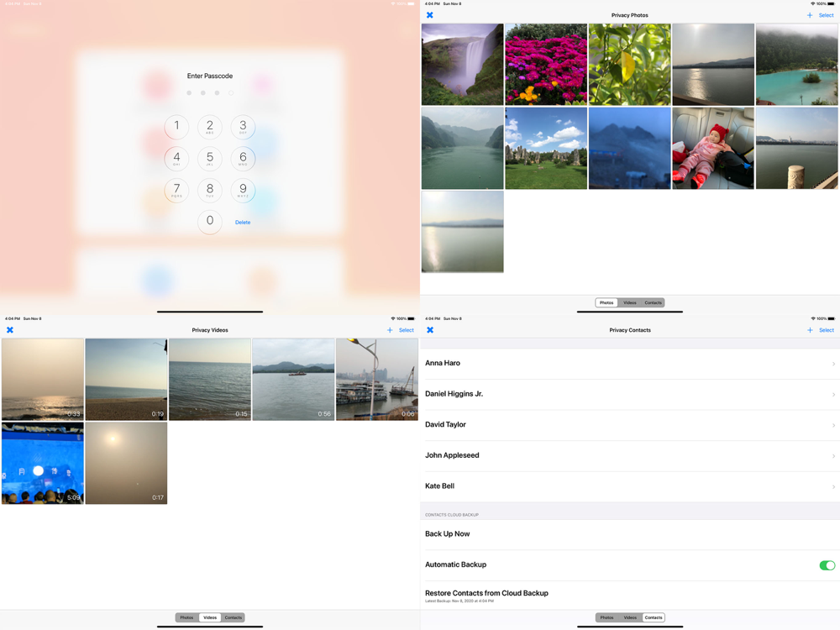Open the blue misty mountain photo
The image size is (840, 630).
[629, 148]
